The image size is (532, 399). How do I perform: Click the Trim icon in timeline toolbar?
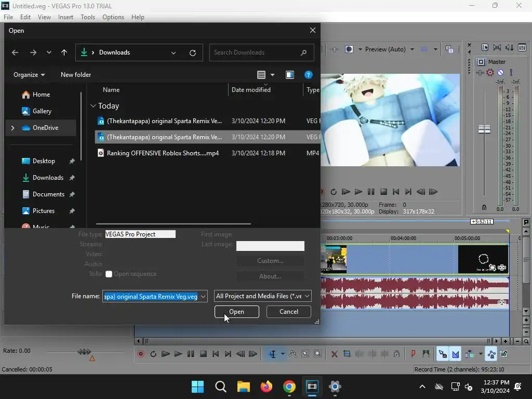coord(347,353)
